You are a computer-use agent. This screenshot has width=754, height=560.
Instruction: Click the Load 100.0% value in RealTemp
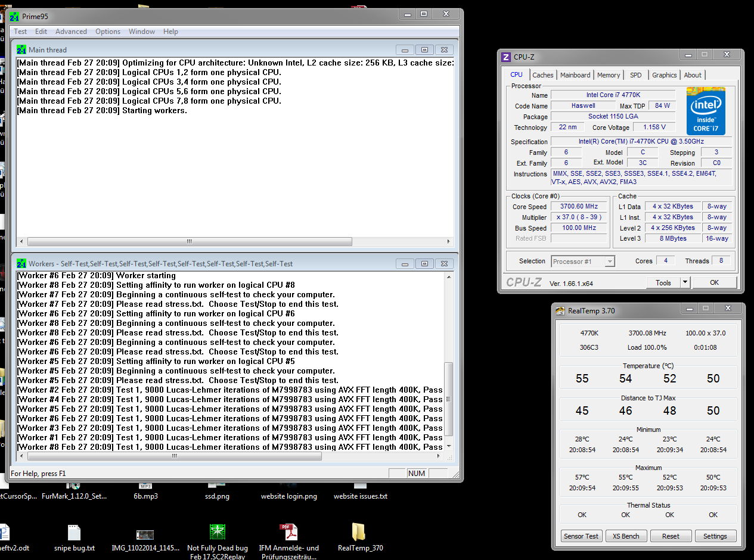click(x=647, y=347)
